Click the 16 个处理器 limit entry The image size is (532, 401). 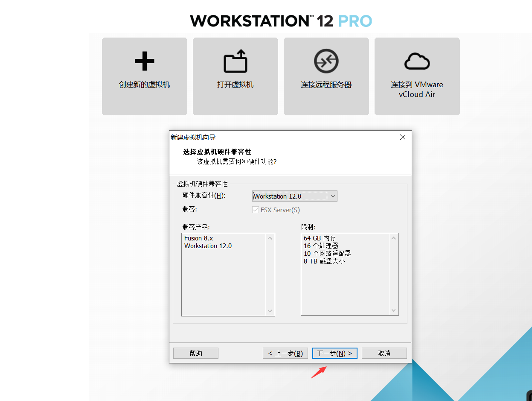[321, 246]
